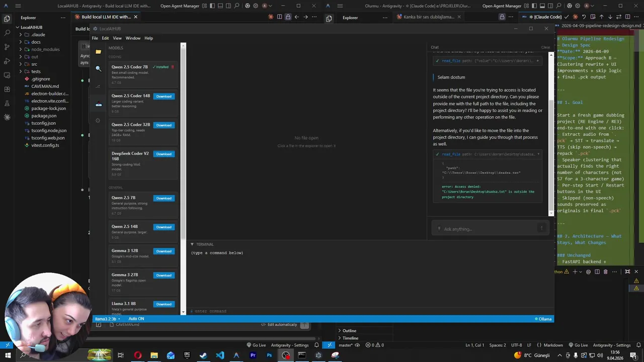The image size is (644, 362).
Task: Click navigate-down arrow in Olurmu editor toolbar
Action: [x=610, y=17]
